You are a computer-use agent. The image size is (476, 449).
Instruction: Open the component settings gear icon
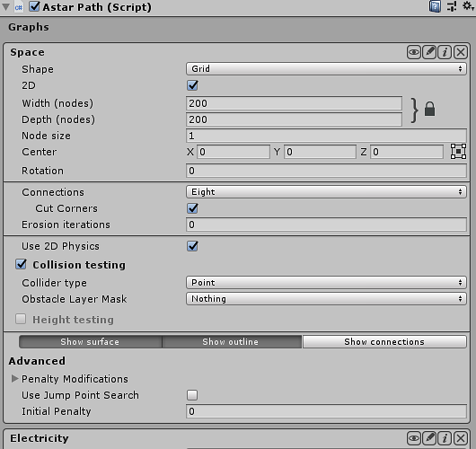(468, 6)
